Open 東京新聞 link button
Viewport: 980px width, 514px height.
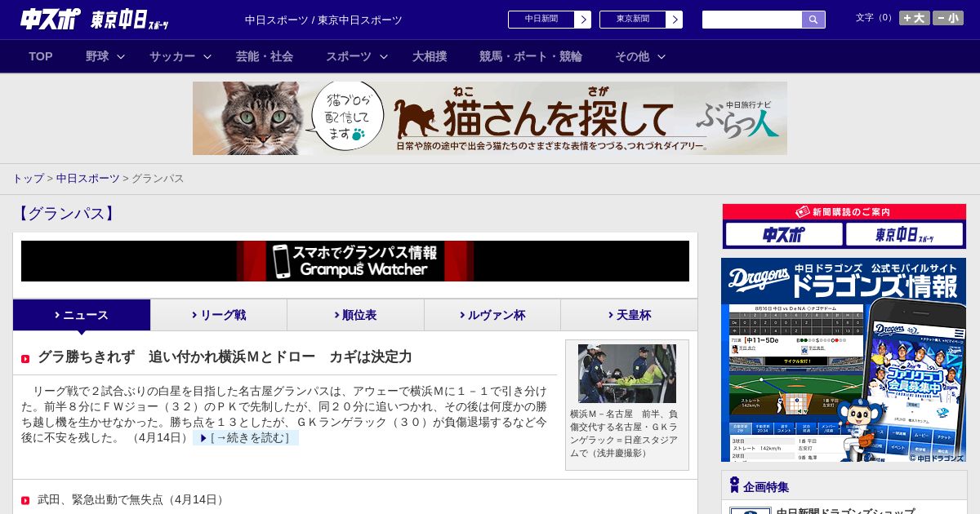(633, 20)
